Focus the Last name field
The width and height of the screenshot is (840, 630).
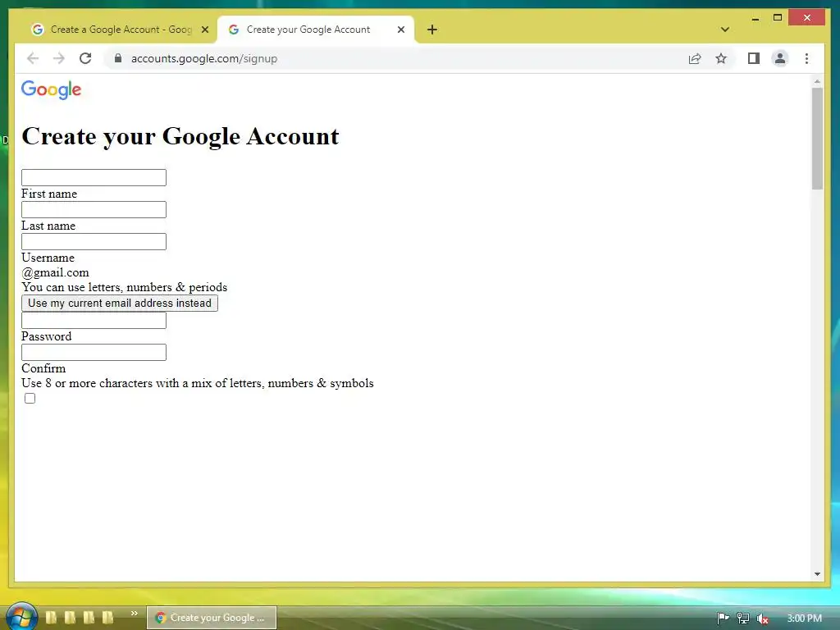click(x=94, y=209)
